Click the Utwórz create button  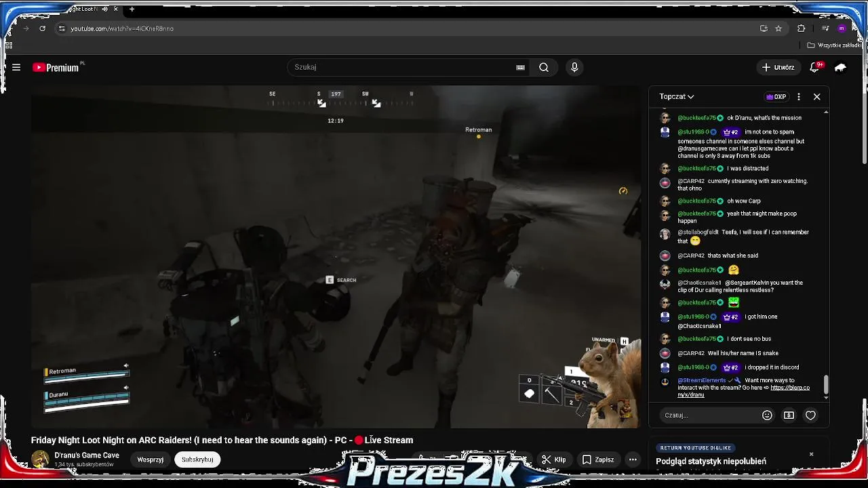778,67
